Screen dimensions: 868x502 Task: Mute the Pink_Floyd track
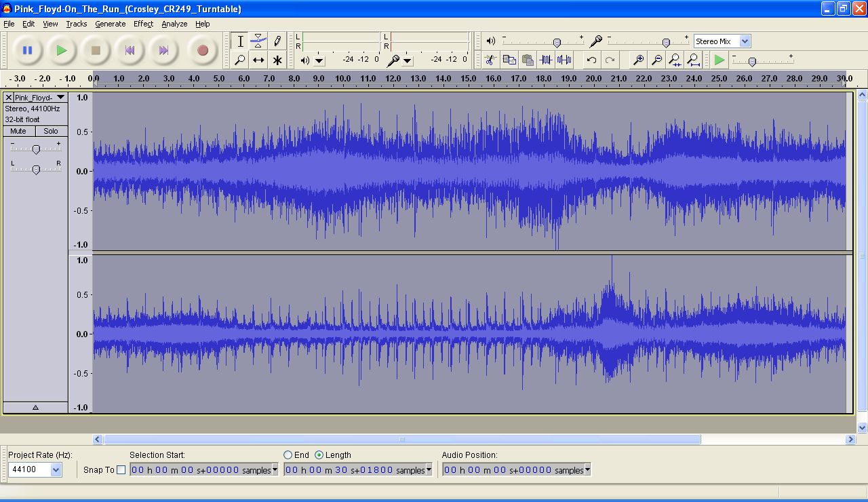19,131
